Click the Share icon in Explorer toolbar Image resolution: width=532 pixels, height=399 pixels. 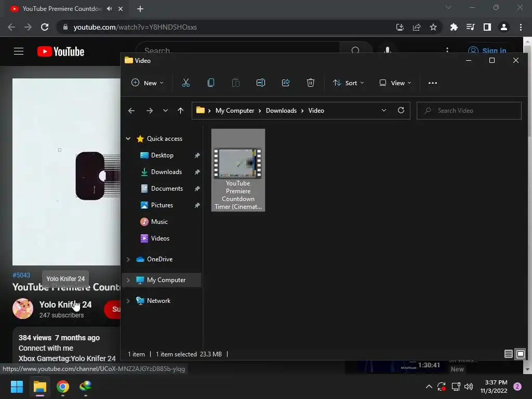point(286,83)
